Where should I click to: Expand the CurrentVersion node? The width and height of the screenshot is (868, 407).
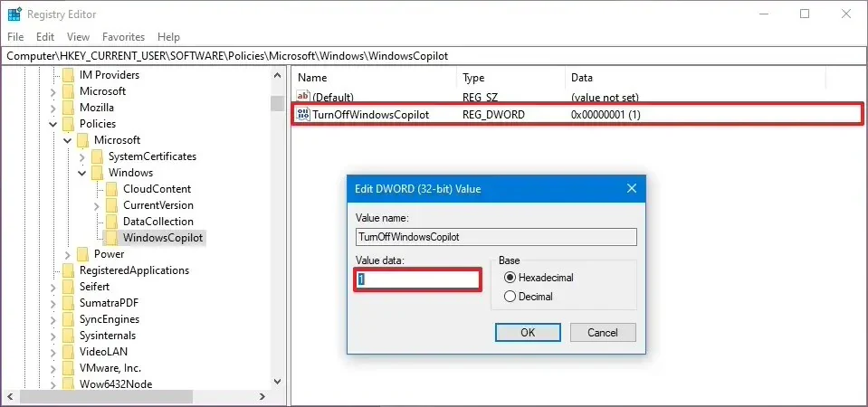96,205
